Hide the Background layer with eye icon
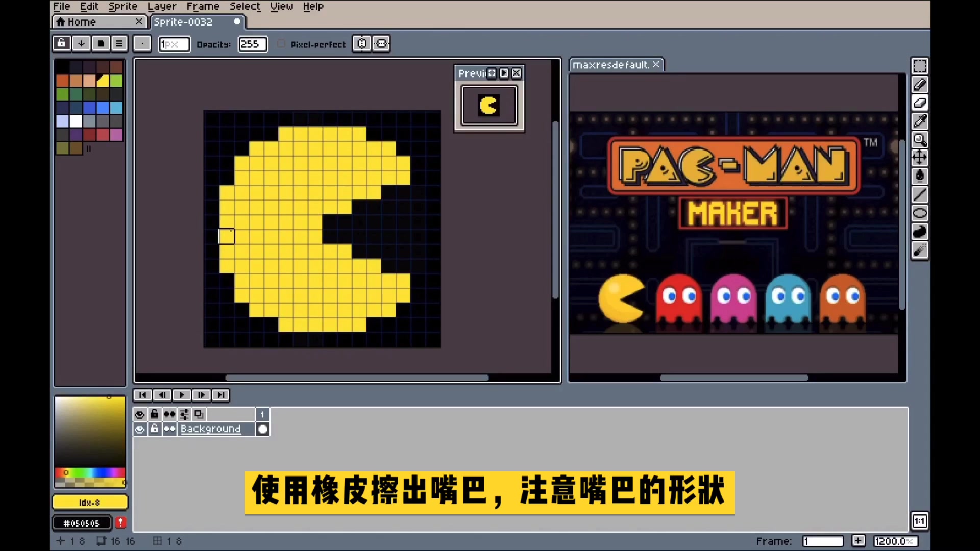The image size is (980, 551). pos(139,429)
